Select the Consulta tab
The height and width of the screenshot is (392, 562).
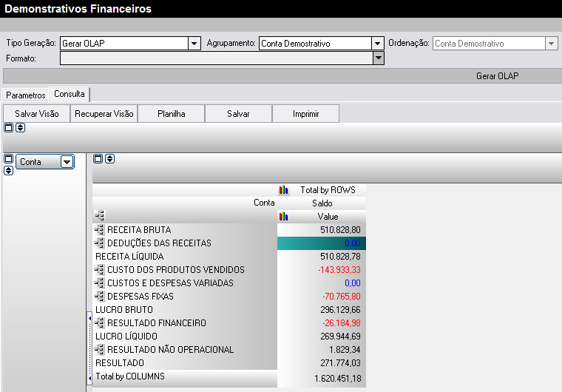point(70,94)
